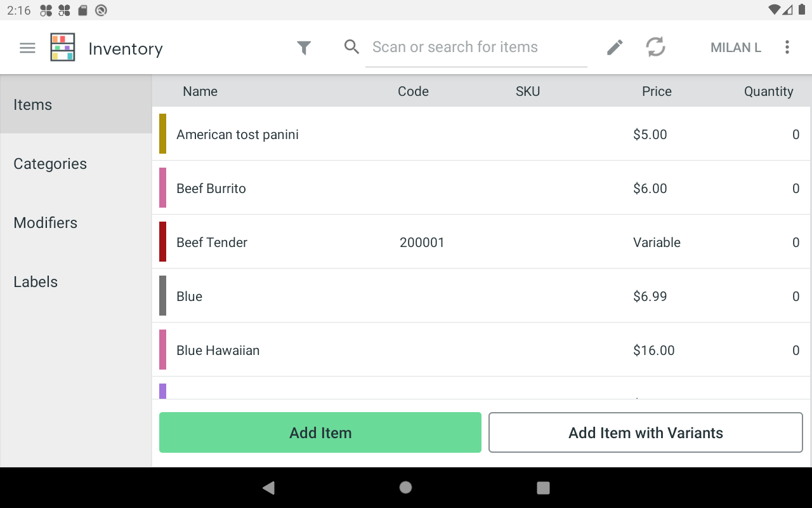Screen dimensions: 812x508
Task: Open the Modifiers section
Action: point(46,223)
